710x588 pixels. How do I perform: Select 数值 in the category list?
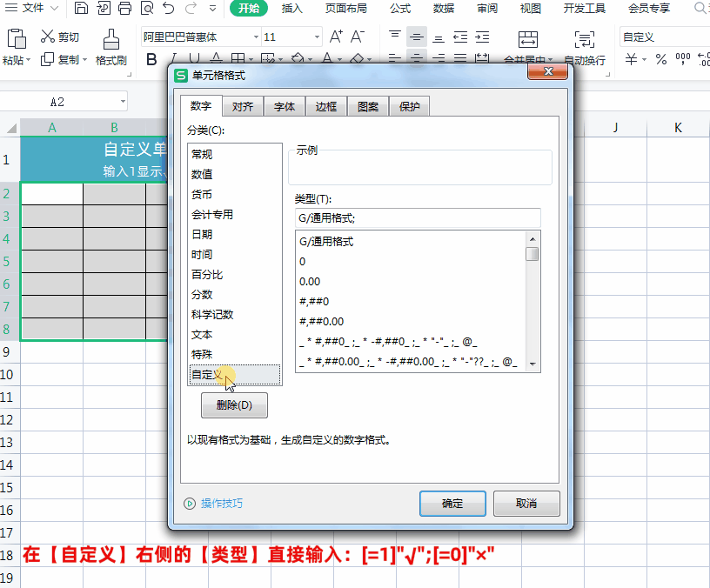tap(235, 174)
